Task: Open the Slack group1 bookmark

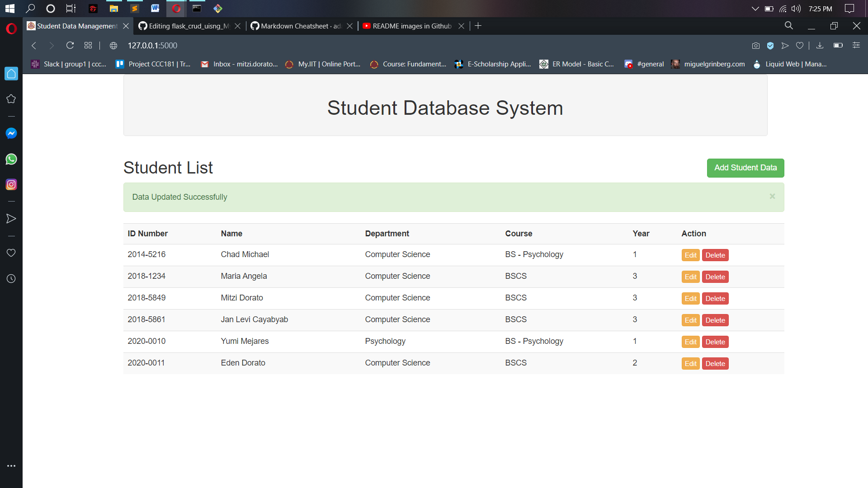Action: point(68,64)
